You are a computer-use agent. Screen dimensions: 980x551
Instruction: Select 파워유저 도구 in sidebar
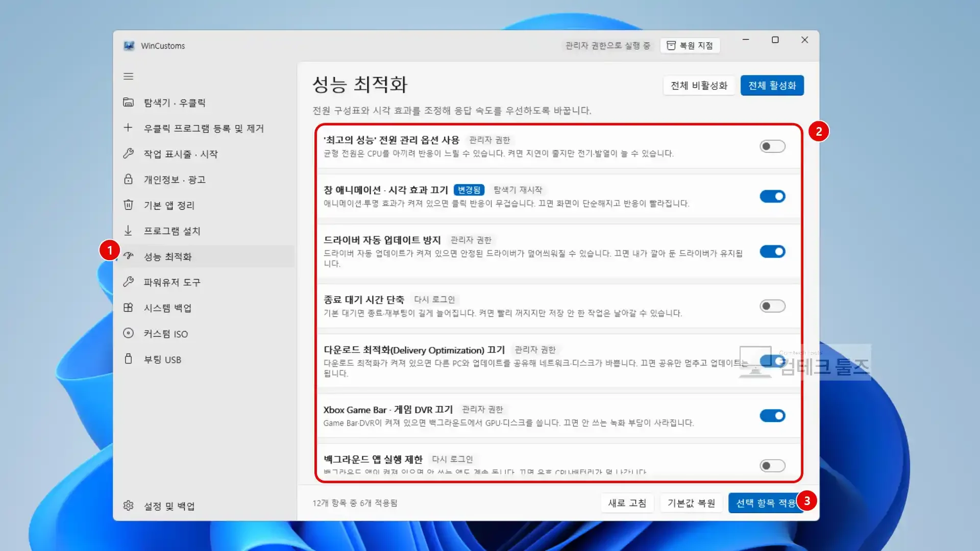tap(206, 282)
